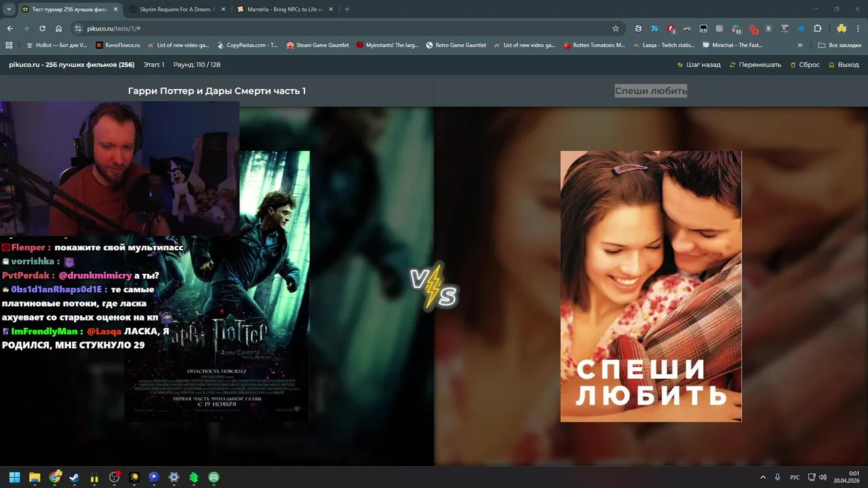Choose the Спеши любить title header
Image resolution: width=868 pixels, height=488 pixels.
(x=651, y=91)
